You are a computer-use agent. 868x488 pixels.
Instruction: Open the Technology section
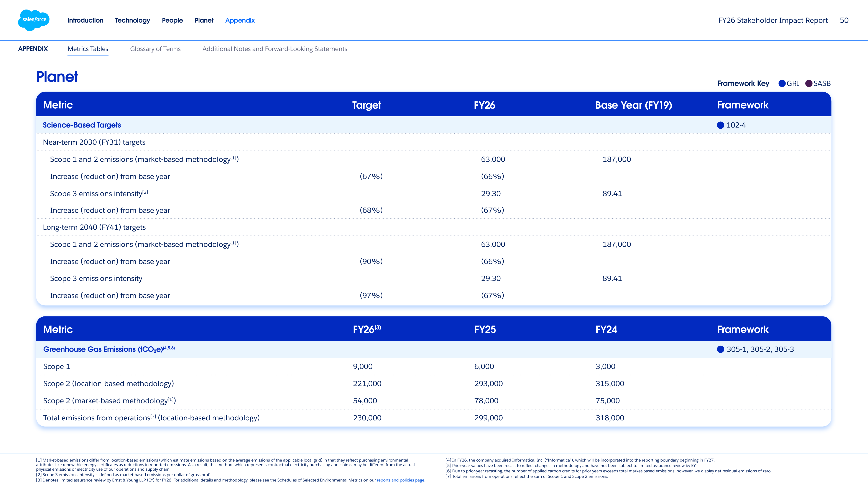click(x=132, y=21)
